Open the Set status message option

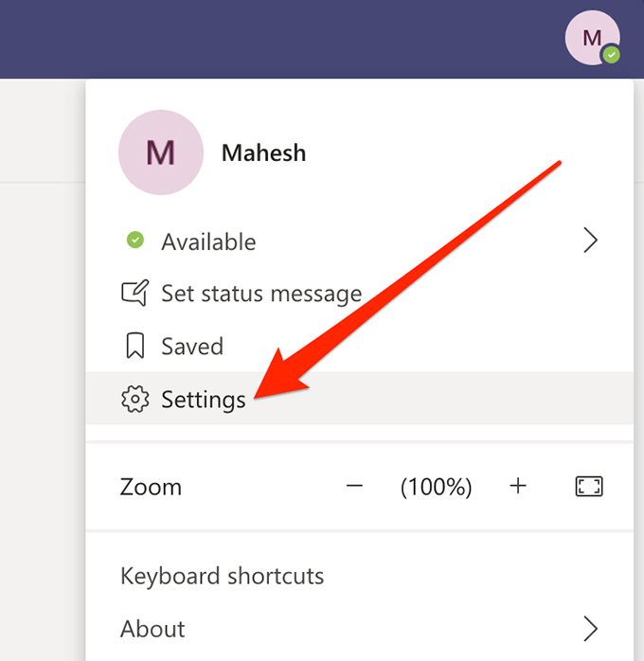[x=261, y=294]
